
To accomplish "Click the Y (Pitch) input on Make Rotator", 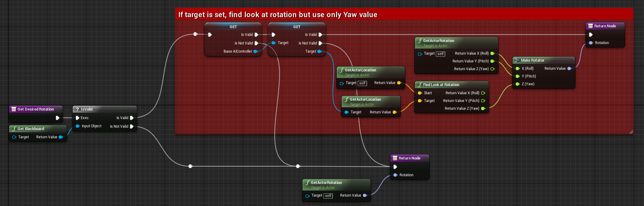I will click(517, 76).
